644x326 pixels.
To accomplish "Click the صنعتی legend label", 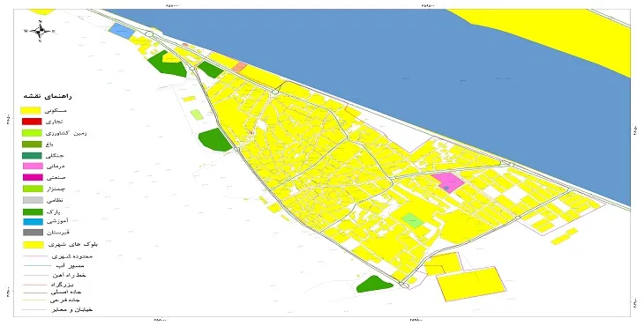I will 56,178.
